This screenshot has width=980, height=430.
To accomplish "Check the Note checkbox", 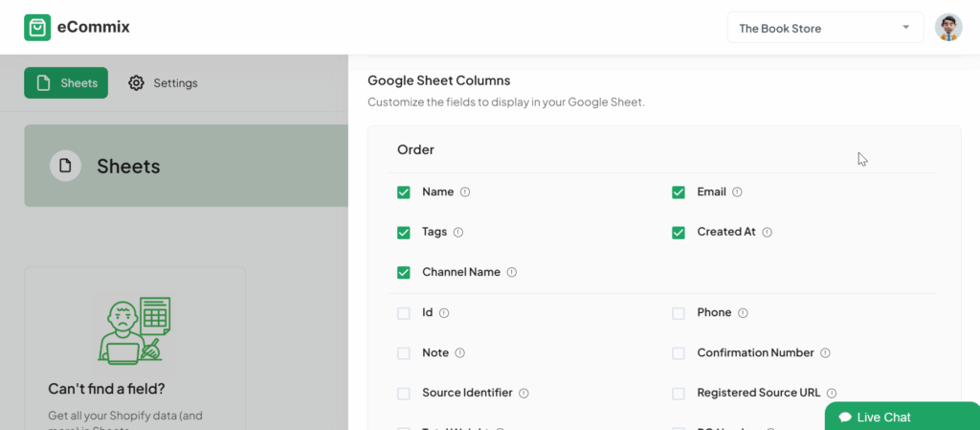I will point(404,353).
